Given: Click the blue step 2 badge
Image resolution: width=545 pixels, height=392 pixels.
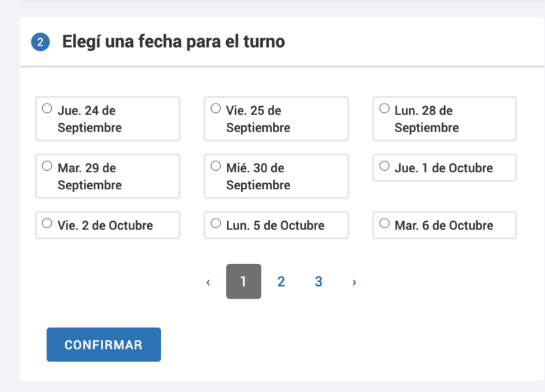Looking at the screenshot, I should click(40, 42).
